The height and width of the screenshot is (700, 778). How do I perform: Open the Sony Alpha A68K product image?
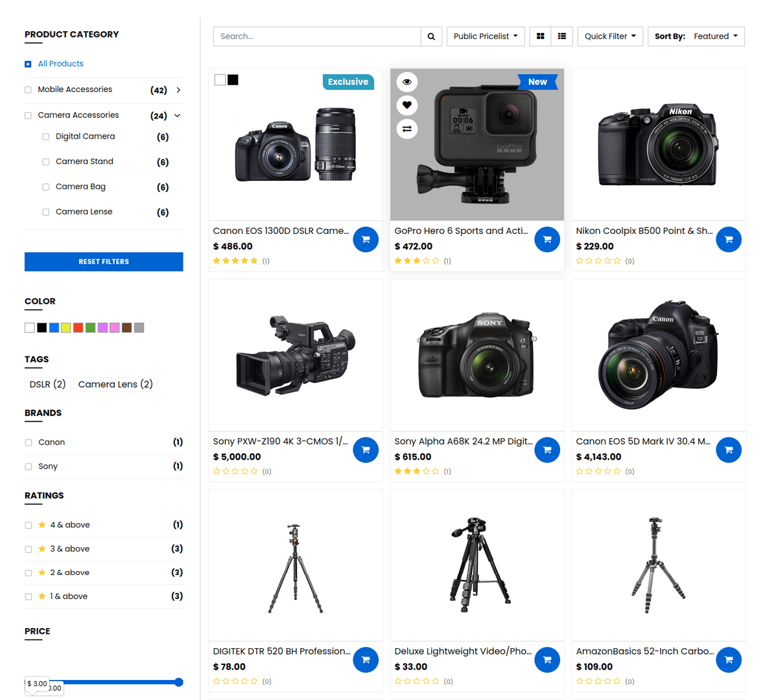pyautogui.click(x=477, y=355)
